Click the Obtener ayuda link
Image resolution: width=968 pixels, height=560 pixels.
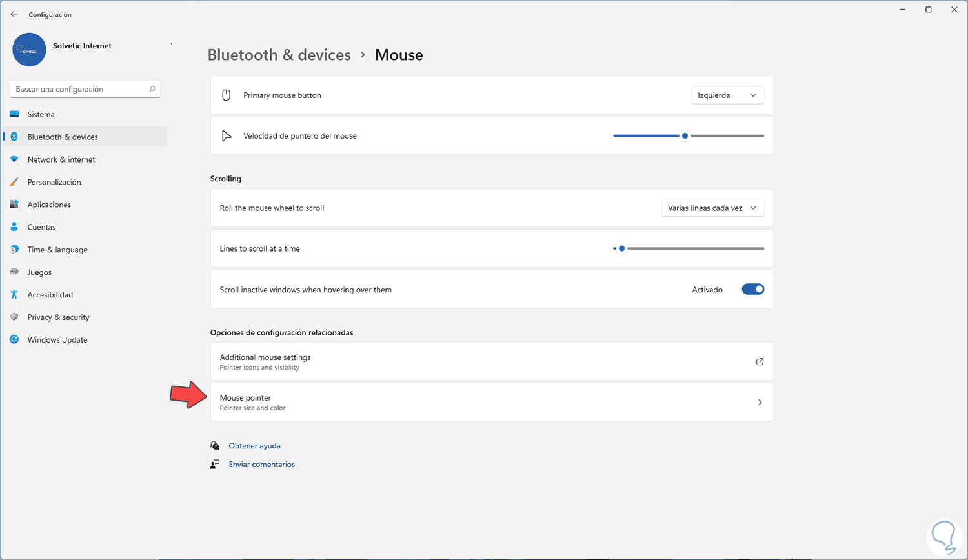[254, 446]
